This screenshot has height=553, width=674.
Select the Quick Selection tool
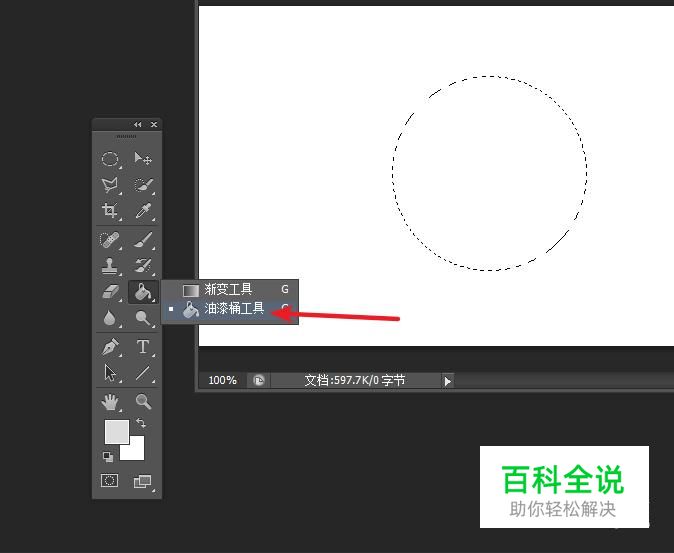pyautogui.click(x=143, y=185)
